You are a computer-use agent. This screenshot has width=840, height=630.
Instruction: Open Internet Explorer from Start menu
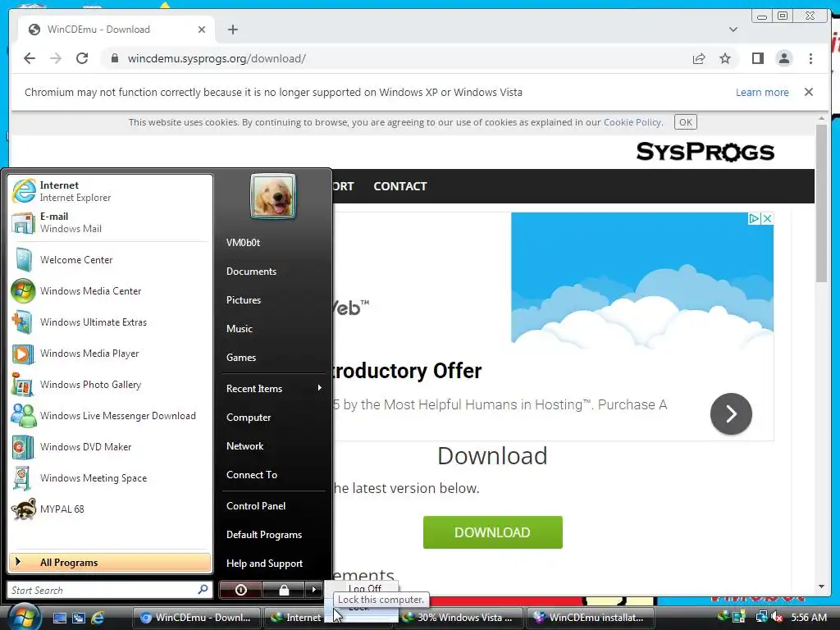pos(110,191)
